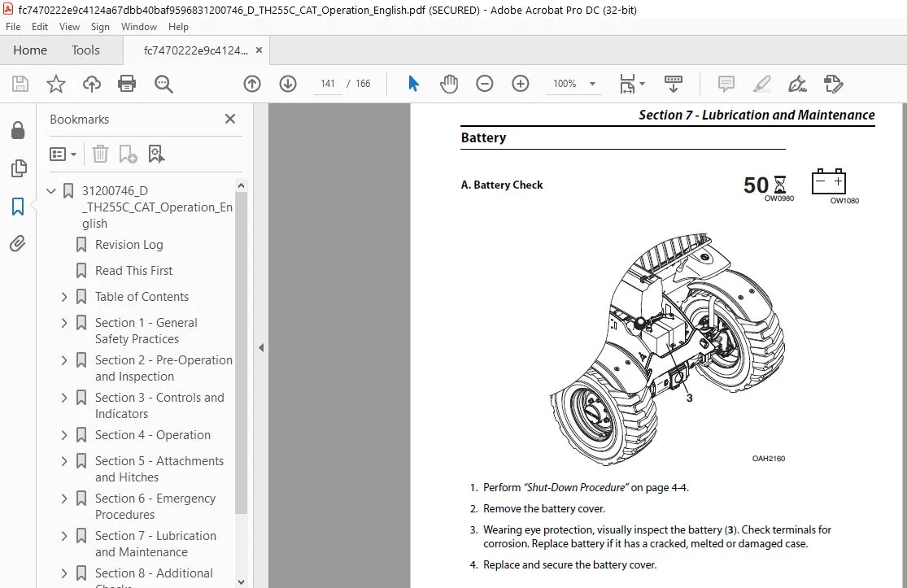Expand Section 4 Operation bookmark

(x=64, y=435)
